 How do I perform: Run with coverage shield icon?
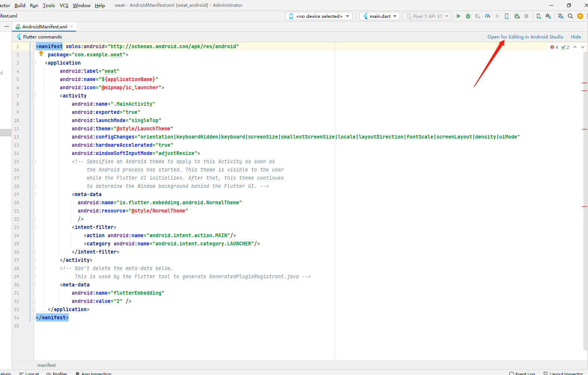coord(478,16)
